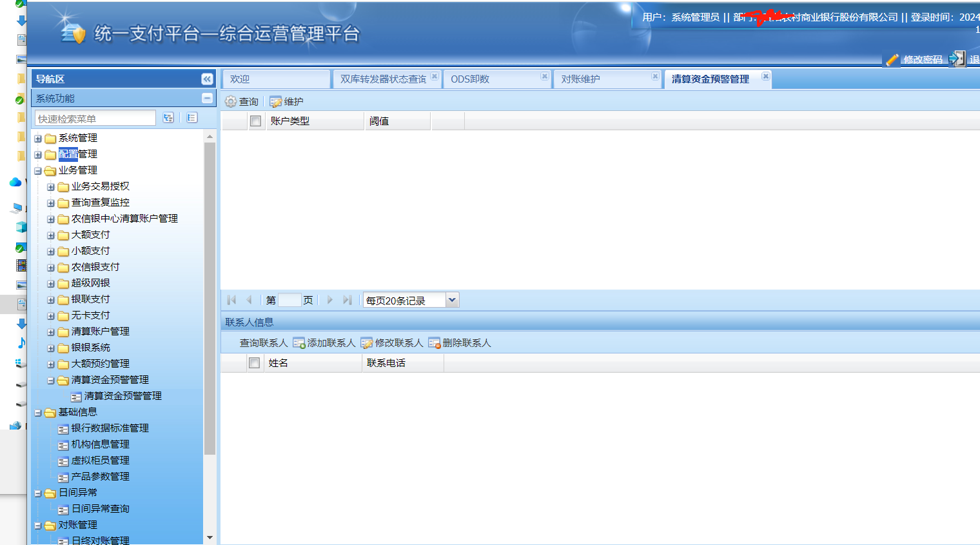Click 添加联系人 button

324,342
